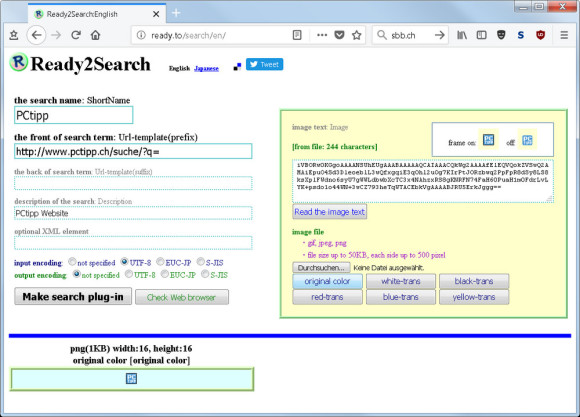Open the browser home page icon

click(x=95, y=35)
